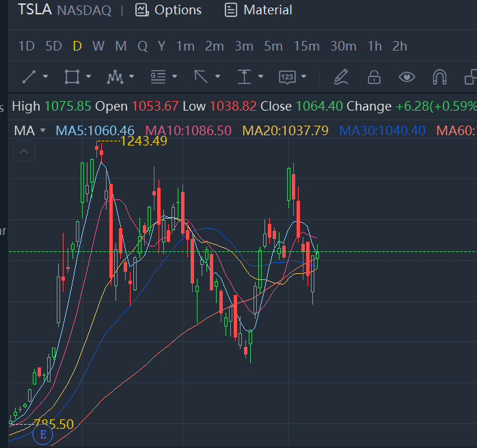477x448 pixels.
Task: Collapse the chart legend with chevron button
Action: 24,151
